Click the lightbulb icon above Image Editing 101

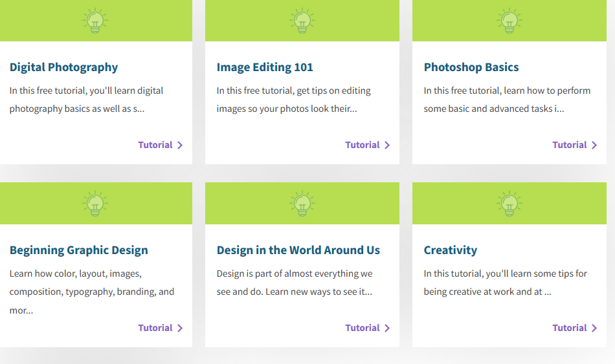click(302, 21)
